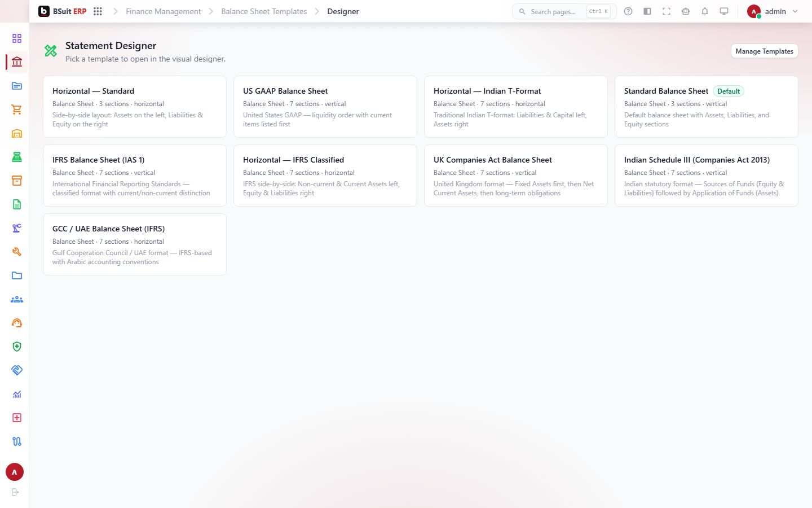This screenshot has width=812, height=508.
Task: Go to Balance Sheet Templates breadcrumb
Action: [x=264, y=11]
